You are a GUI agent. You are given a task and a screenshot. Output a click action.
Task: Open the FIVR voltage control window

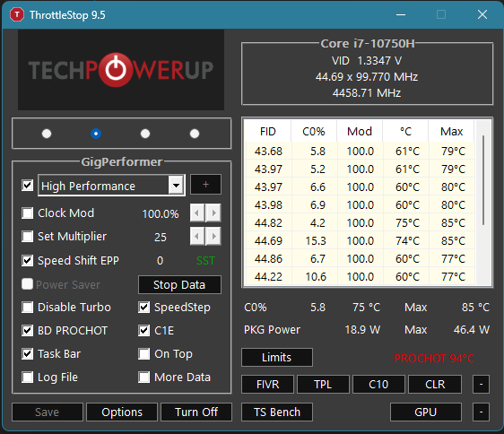click(267, 385)
